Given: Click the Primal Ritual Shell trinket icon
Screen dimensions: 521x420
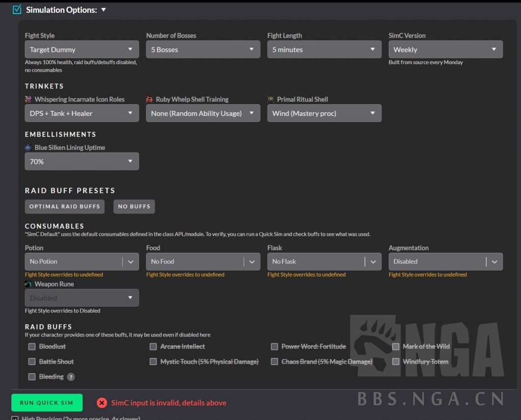Looking at the screenshot, I should click(x=271, y=99).
